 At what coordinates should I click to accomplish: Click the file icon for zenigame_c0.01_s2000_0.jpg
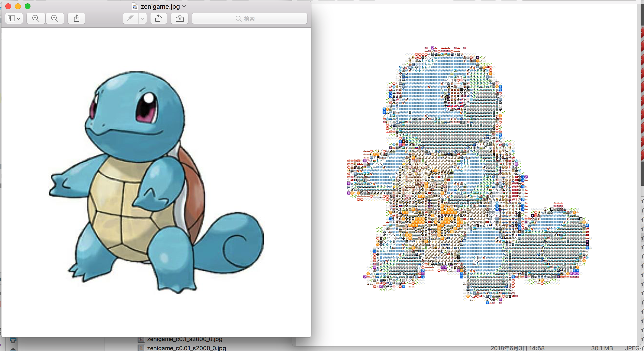pyautogui.click(x=141, y=348)
